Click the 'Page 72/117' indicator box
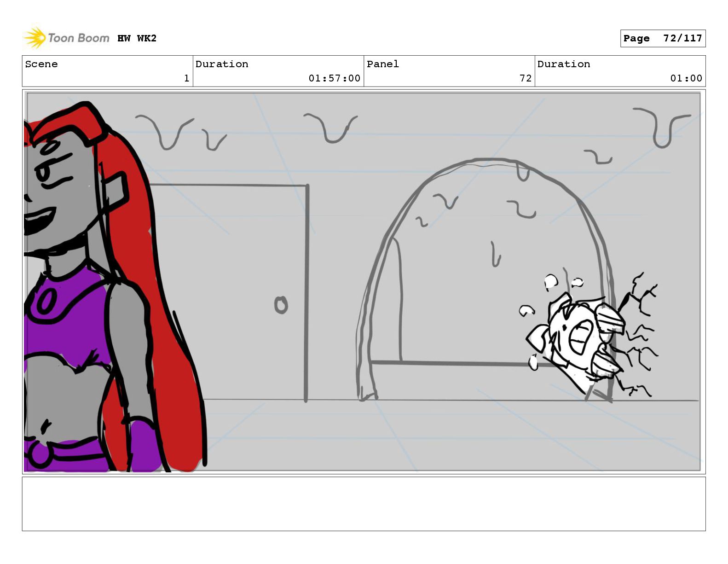The height and width of the screenshot is (564, 728). click(x=663, y=38)
